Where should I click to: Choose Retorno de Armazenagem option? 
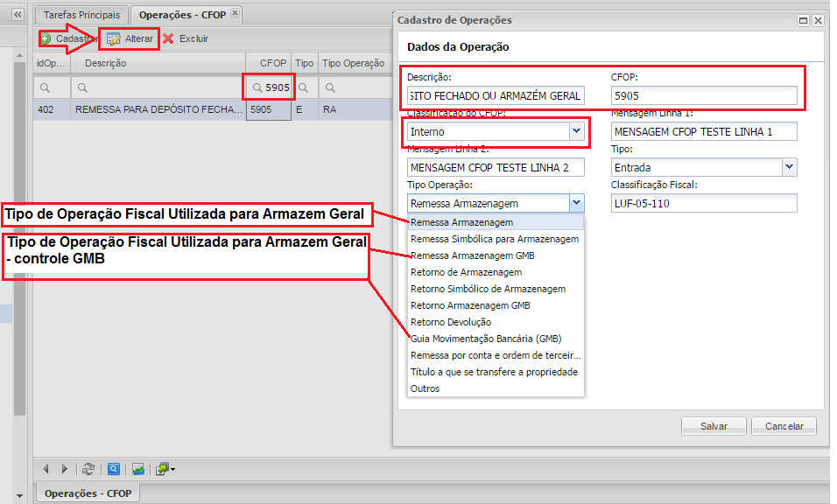496,272
